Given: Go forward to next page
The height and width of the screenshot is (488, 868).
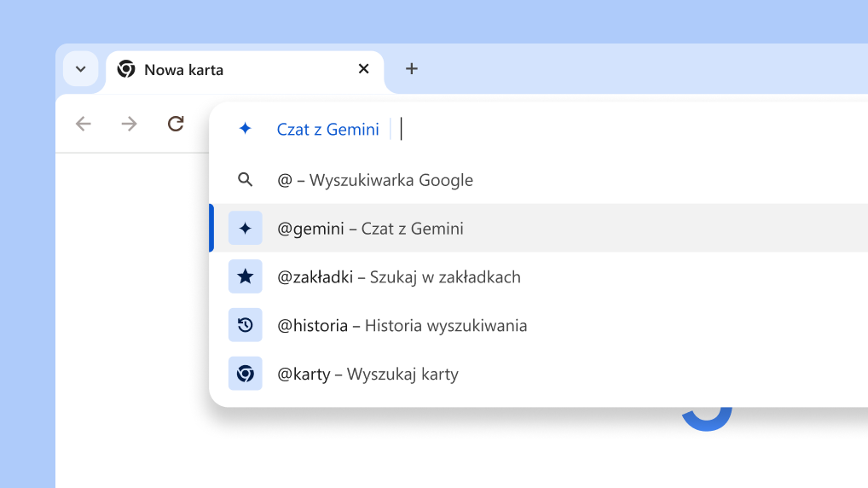Looking at the screenshot, I should click(129, 124).
